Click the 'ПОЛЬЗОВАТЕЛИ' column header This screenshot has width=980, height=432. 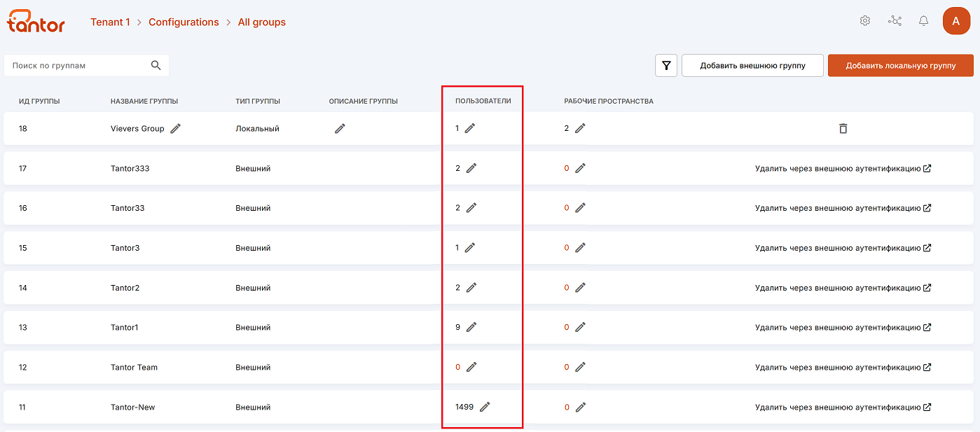tap(483, 102)
